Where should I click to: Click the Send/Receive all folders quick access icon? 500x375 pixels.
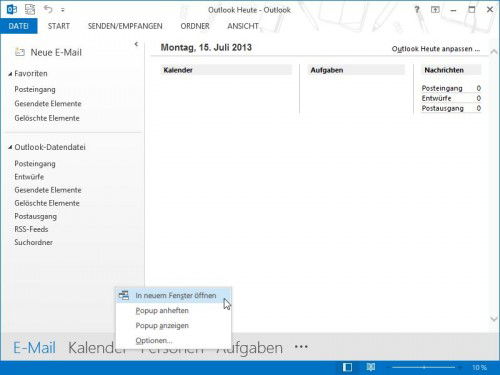click(30, 9)
